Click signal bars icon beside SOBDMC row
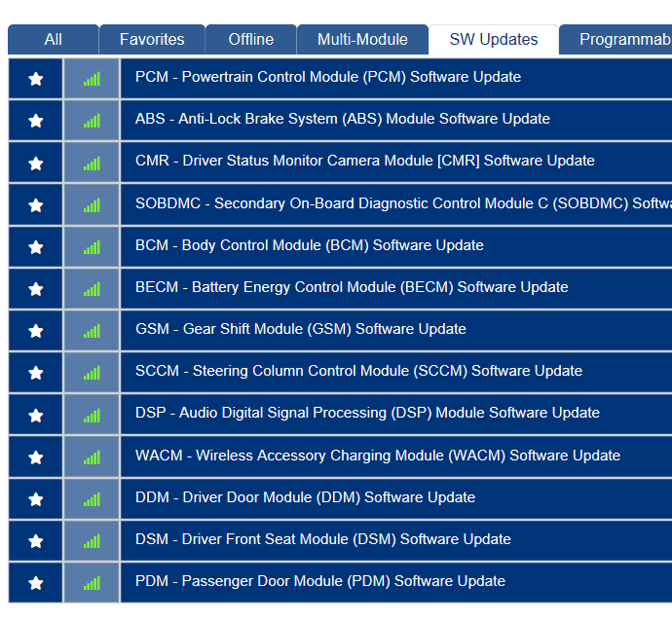Image resolution: width=672 pixels, height=621 pixels. [92, 205]
